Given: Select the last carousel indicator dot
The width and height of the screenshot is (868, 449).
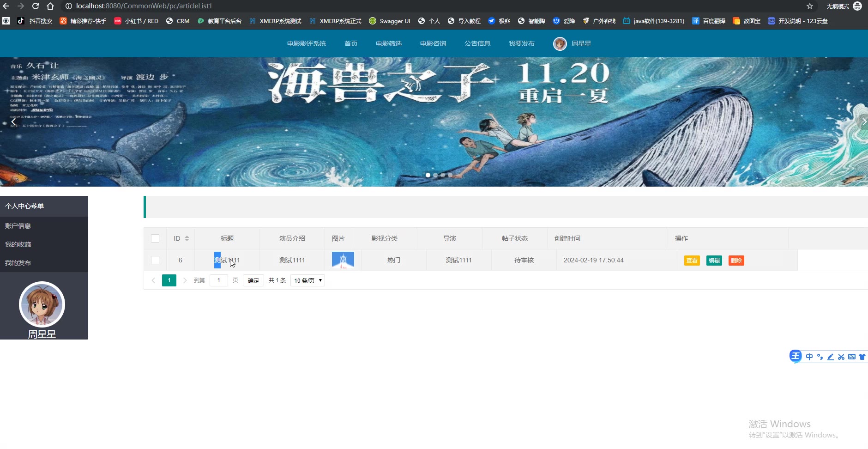Looking at the screenshot, I should point(450,175).
